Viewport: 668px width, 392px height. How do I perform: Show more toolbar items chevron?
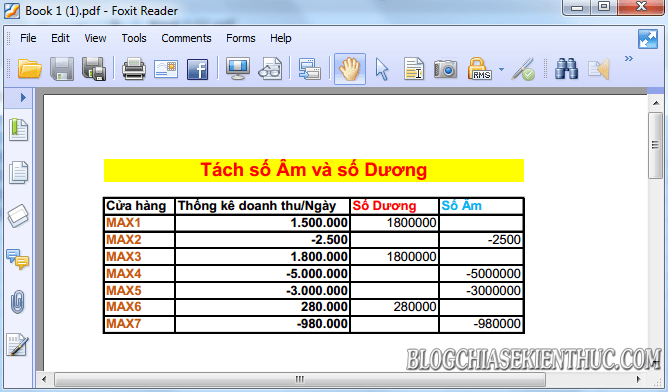click(x=628, y=58)
